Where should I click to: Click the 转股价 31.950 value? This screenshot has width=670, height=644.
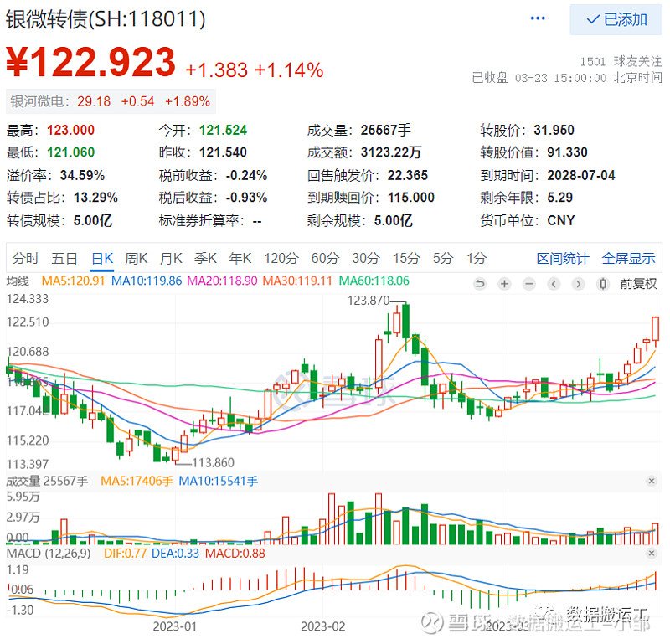[554, 130]
